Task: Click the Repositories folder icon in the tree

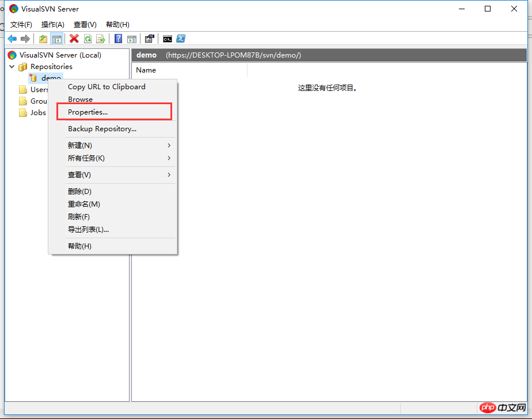Action: (x=22, y=67)
